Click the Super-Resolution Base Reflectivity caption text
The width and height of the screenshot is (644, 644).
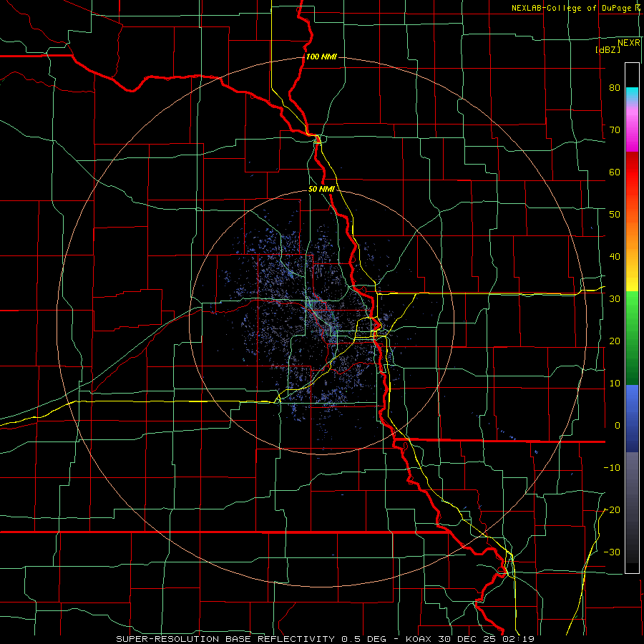click(x=225, y=639)
